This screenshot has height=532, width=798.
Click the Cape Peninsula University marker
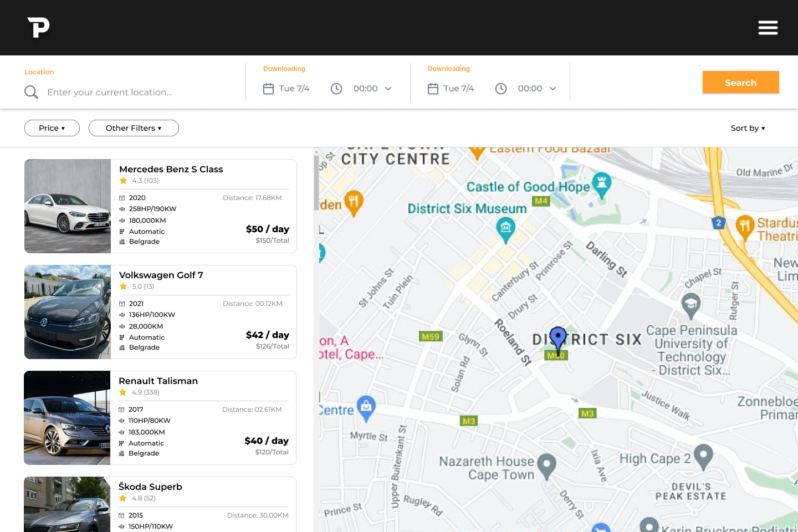pyautogui.click(x=691, y=306)
